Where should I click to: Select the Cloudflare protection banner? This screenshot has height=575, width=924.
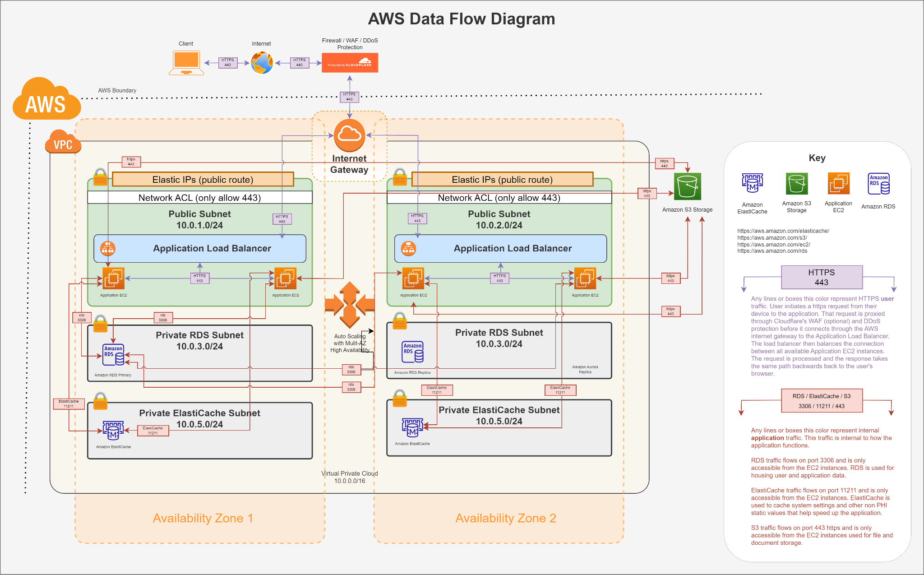point(350,63)
